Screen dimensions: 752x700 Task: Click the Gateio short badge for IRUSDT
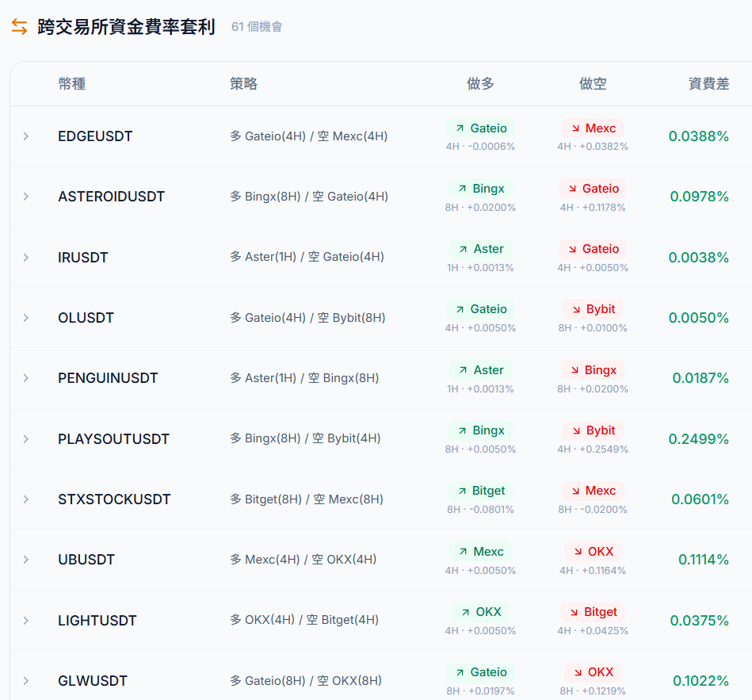(593, 249)
